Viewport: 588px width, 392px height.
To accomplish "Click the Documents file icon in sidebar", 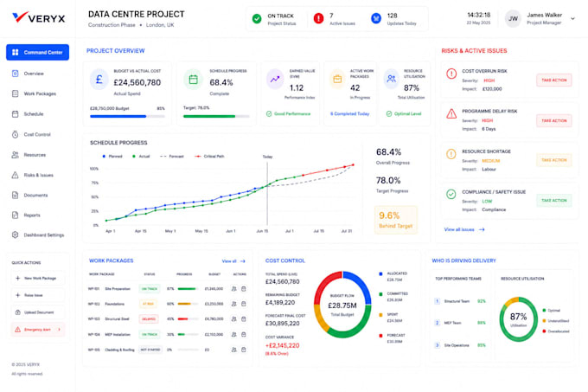I will 15,195.
